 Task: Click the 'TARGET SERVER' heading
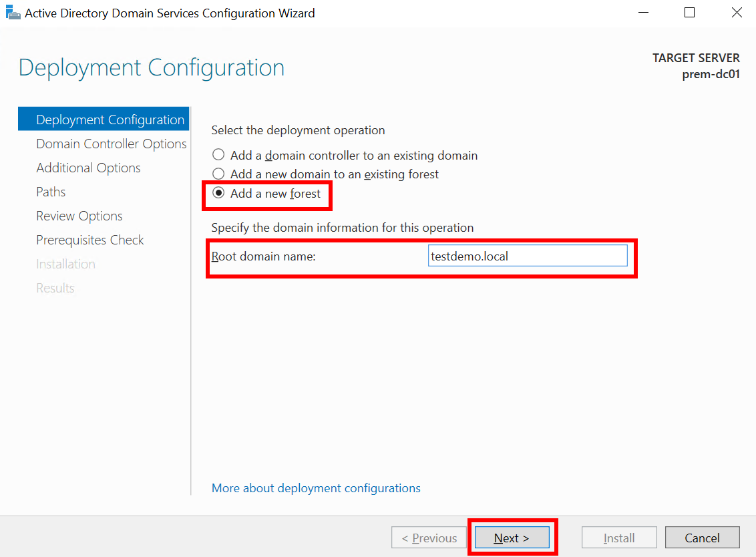tap(696, 58)
